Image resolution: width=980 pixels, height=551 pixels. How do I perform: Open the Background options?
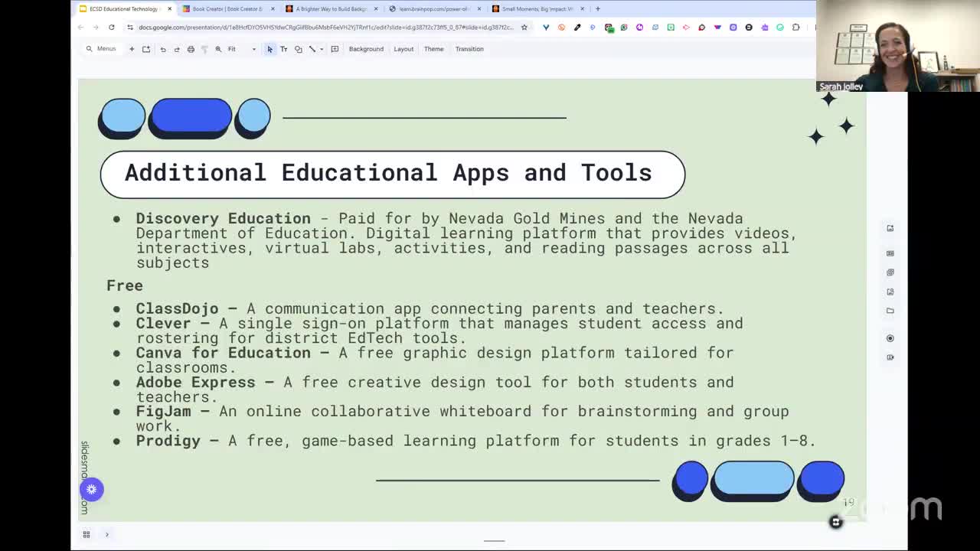tap(366, 49)
